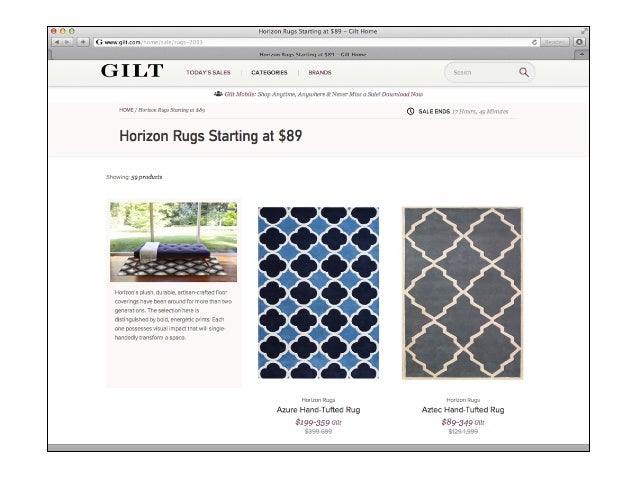This screenshot has height=479, width=638.
Task: Open the Brands menu
Action: (320, 72)
